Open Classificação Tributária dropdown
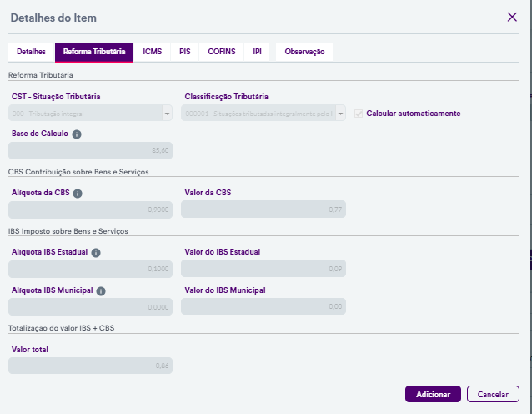532x414 pixels. 340,114
